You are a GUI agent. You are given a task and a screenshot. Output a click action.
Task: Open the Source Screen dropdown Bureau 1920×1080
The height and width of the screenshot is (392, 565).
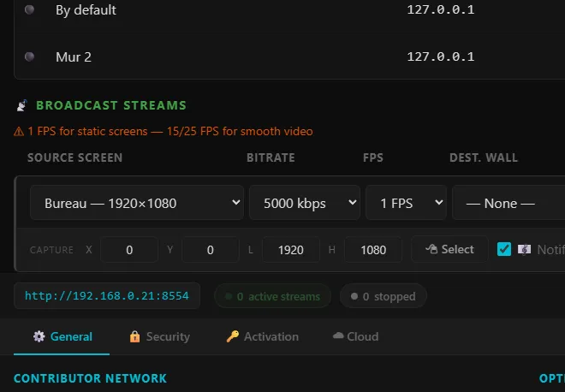tap(137, 203)
